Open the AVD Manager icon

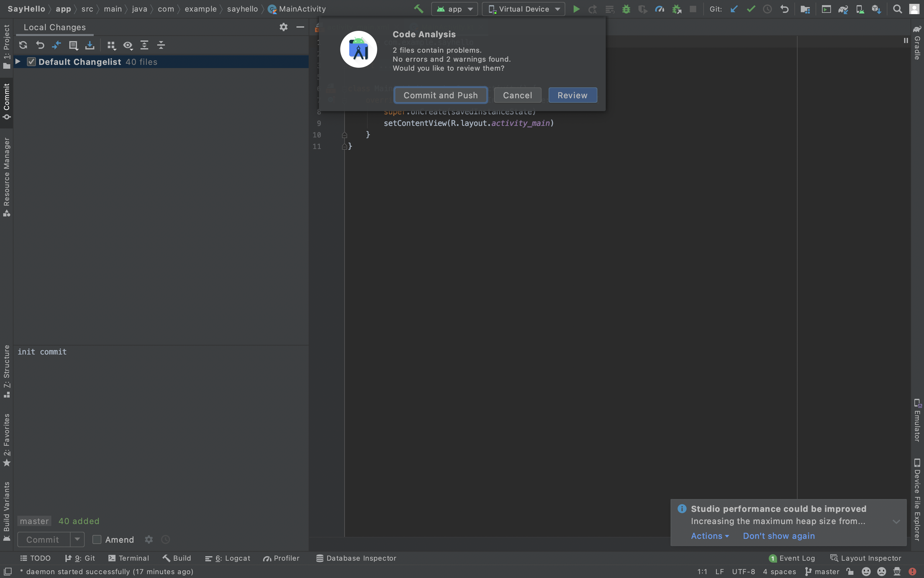click(860, 9)
